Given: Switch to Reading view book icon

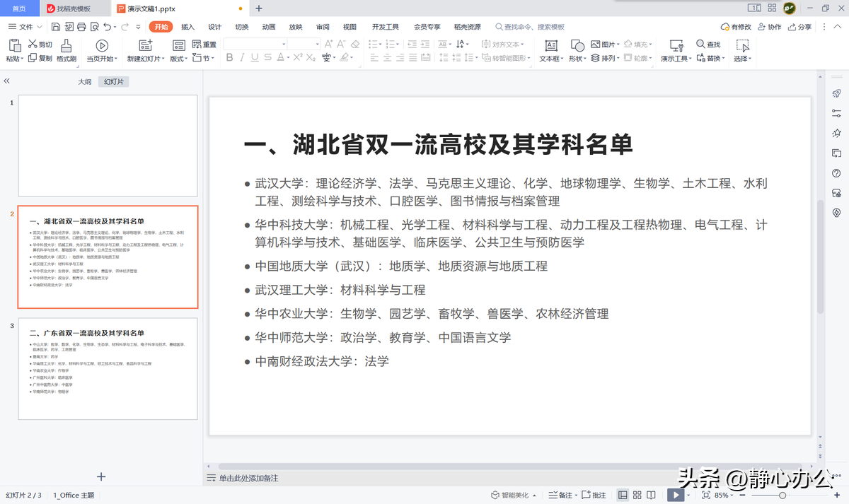Looking at the screenshot, I should (x=651, y=496).
